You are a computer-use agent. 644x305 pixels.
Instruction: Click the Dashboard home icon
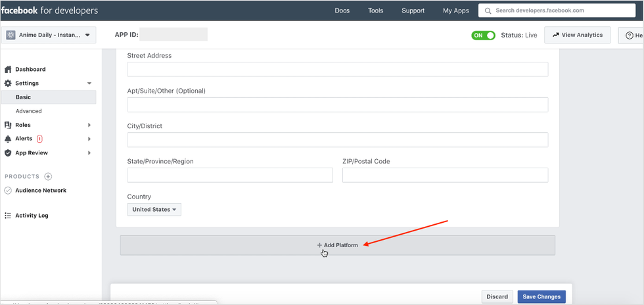click(8, 69)
